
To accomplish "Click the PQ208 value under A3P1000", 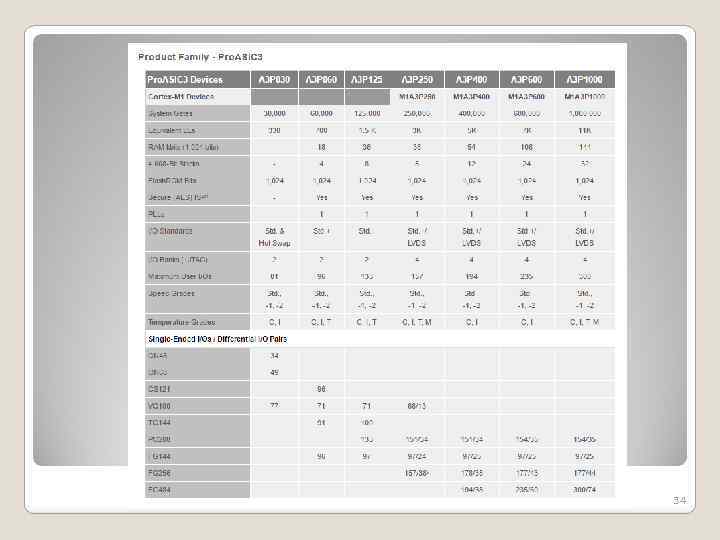I will pyautogui.click(x=585, y=439).
